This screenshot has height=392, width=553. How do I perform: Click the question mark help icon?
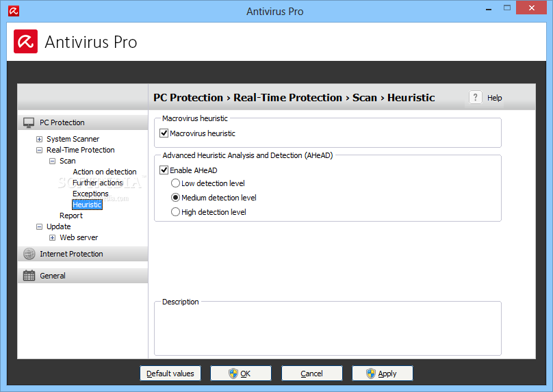coord(476,97)
